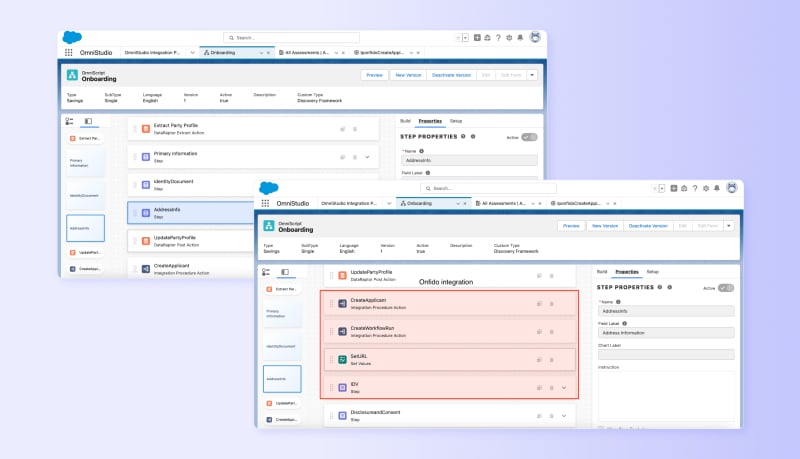This screenshot has height=459, width=800.
Task: Click the help question mark in front window
Action: pyautogui.click(x=695, y=188)
